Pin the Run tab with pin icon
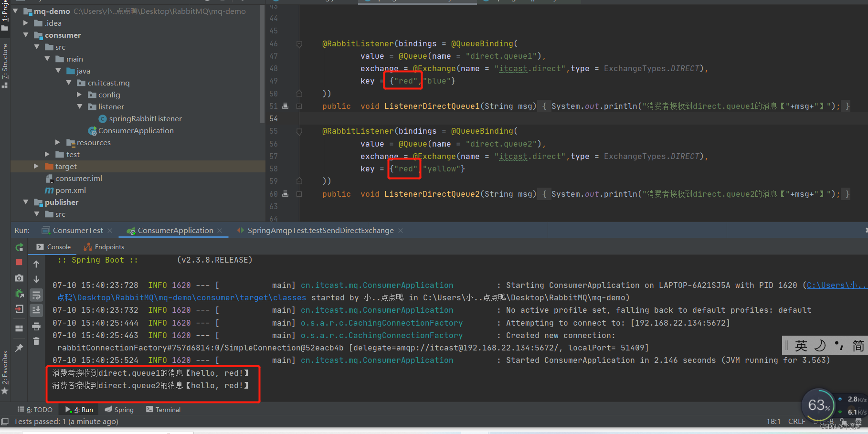Screen dimensions: 868x434 19,348
